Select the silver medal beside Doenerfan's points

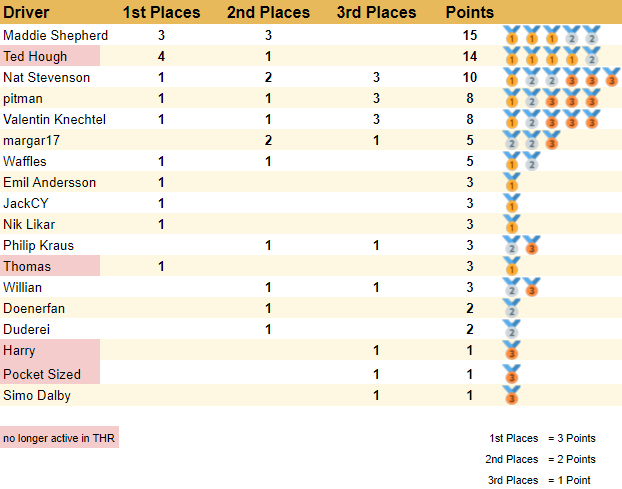click(x=512, y=309)
